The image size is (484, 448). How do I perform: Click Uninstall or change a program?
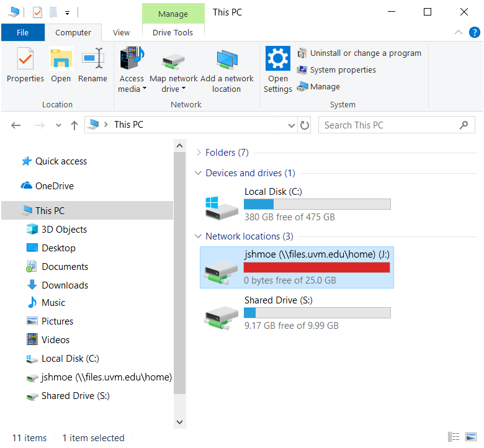(x=359, y=53)
